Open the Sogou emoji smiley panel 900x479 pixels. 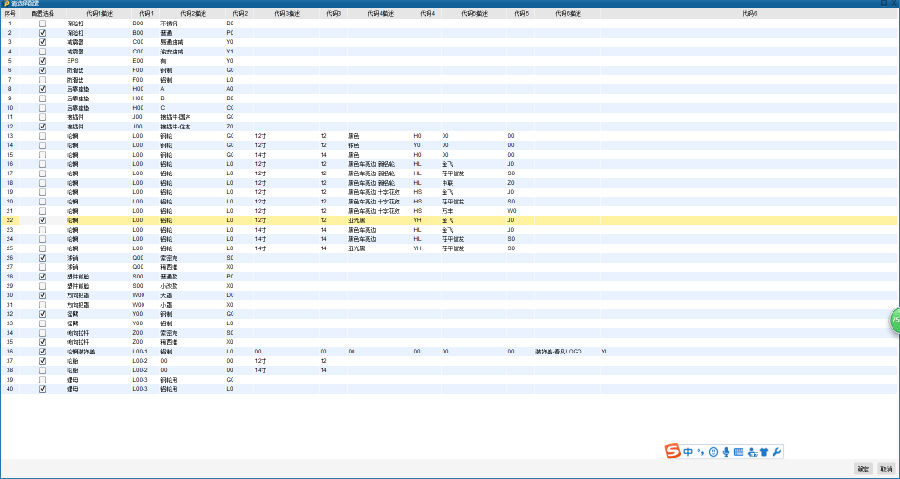pyautogui.click(x=713, y=452)
